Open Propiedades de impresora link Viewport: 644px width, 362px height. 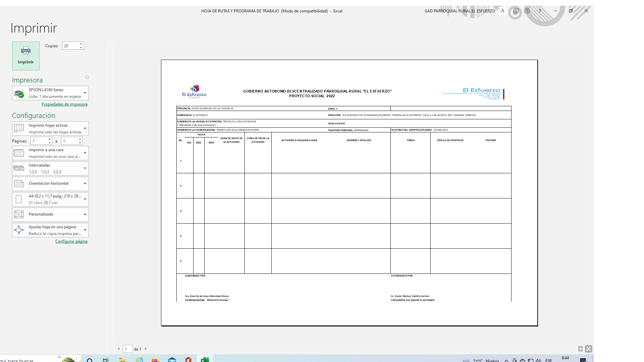64,104
